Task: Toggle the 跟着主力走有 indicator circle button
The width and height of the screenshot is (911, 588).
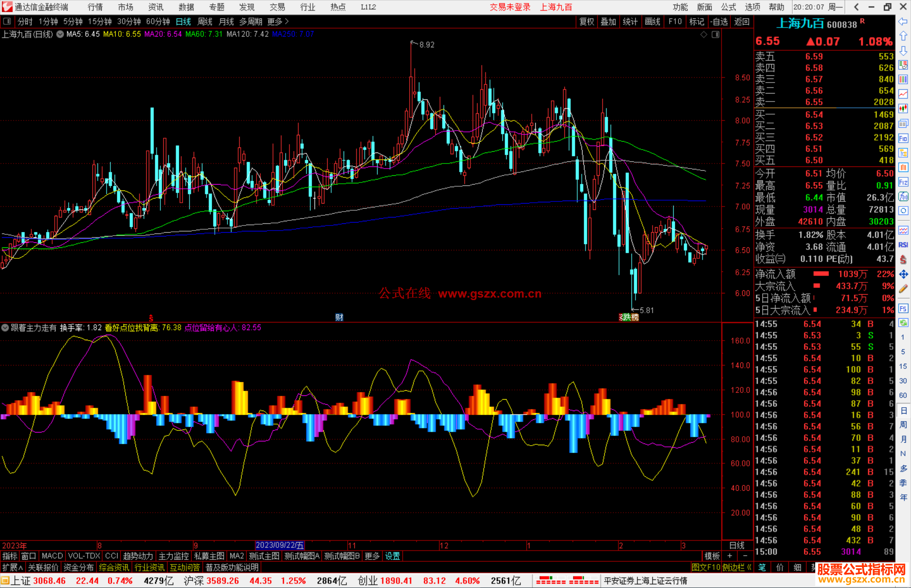Action: 5,328
